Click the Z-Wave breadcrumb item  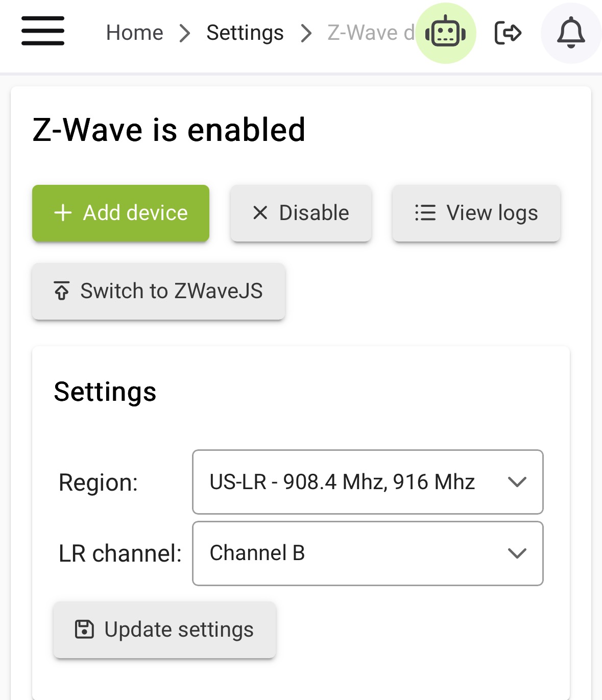pyautogui.click(x=371, y=33)
